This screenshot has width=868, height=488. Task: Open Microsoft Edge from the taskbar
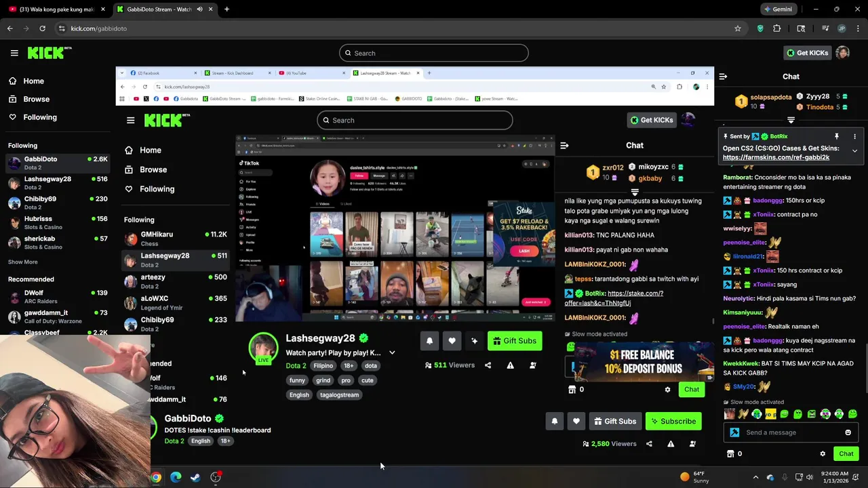[x=176, y=477]
